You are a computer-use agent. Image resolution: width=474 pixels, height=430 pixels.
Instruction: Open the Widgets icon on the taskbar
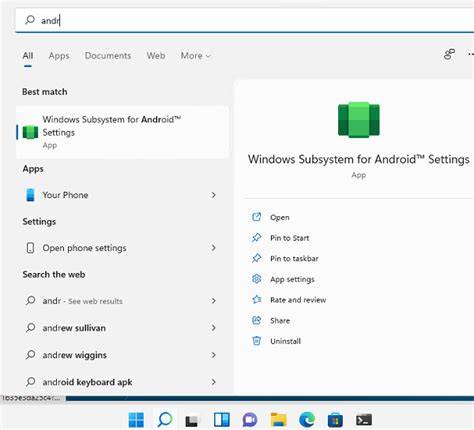(x=221, y=420)
